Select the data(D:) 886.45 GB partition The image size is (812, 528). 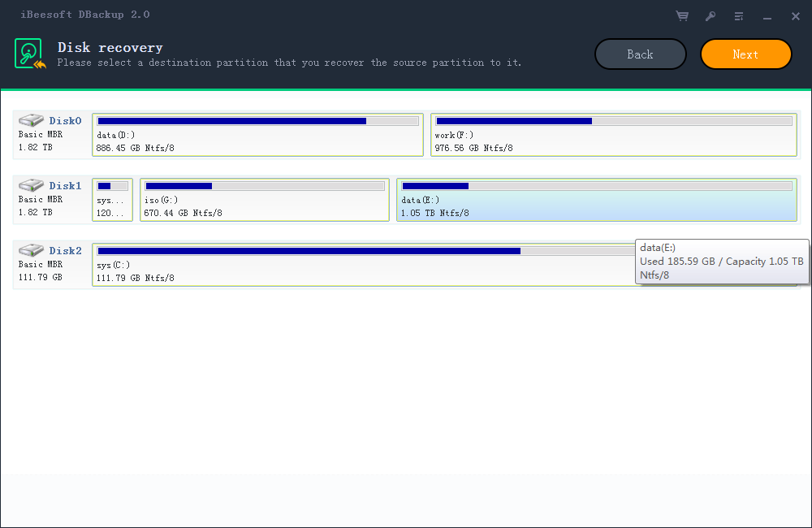click(x=258, y=135)
